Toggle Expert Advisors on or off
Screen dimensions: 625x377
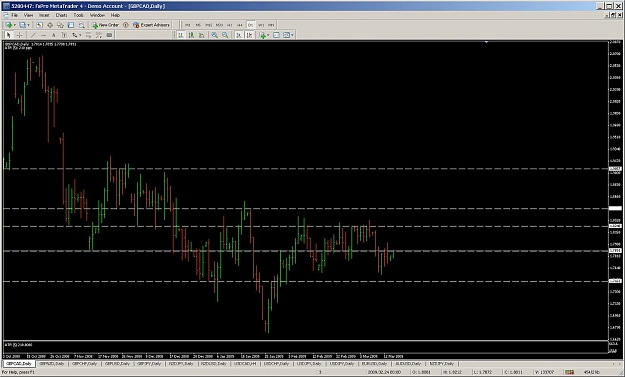tap(151, 25)
